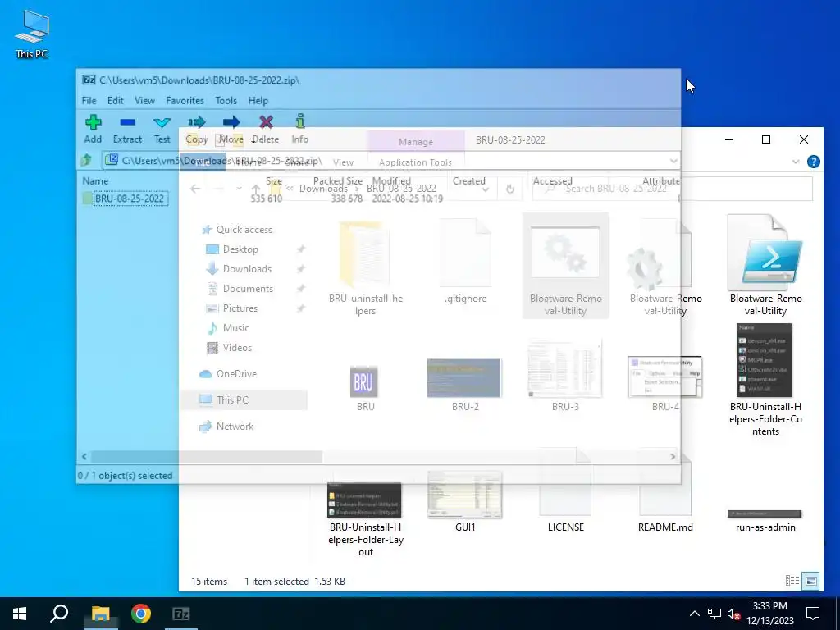This screenshot has height=630, width=840.
Task: Sort 7-Zip list by Packed Size column
Action: [x=337, y=181]
